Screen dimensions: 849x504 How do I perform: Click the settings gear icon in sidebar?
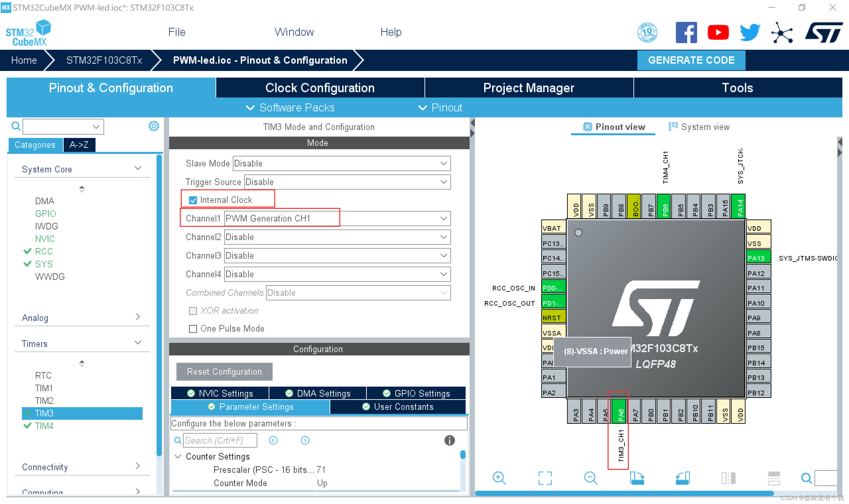[154, 127]
